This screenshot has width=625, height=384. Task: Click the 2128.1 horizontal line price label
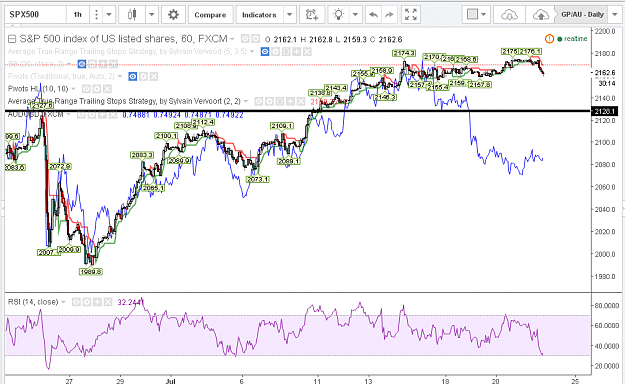[604, 111]
